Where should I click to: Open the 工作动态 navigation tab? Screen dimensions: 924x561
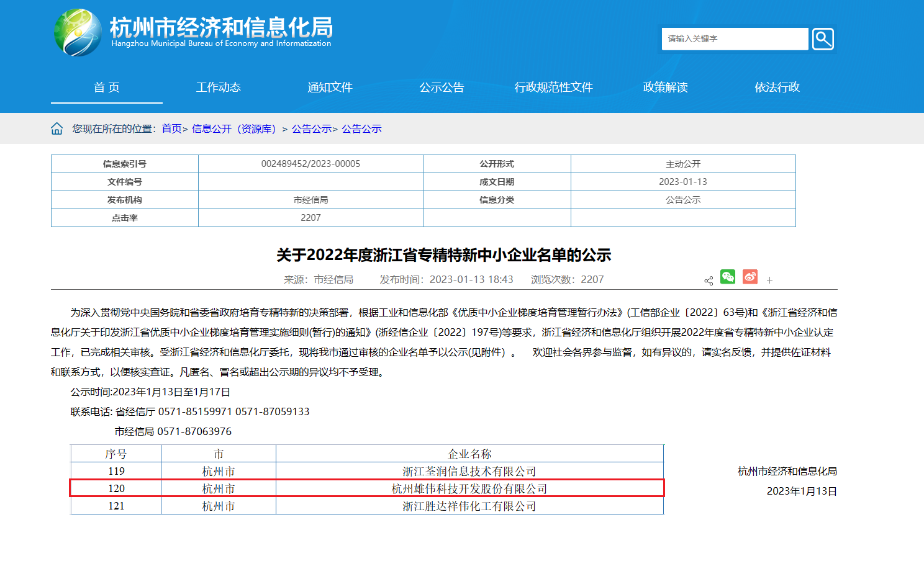point(219,88)
